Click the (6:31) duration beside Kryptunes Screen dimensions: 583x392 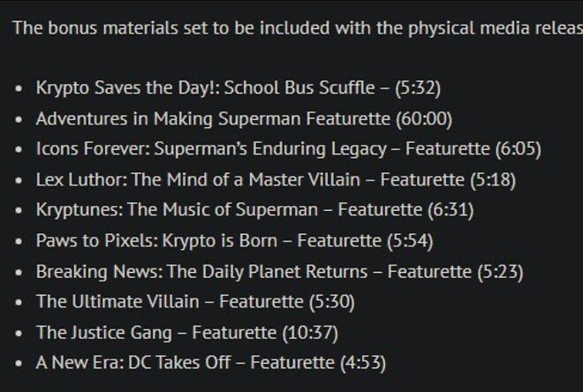tap(450, 210)
